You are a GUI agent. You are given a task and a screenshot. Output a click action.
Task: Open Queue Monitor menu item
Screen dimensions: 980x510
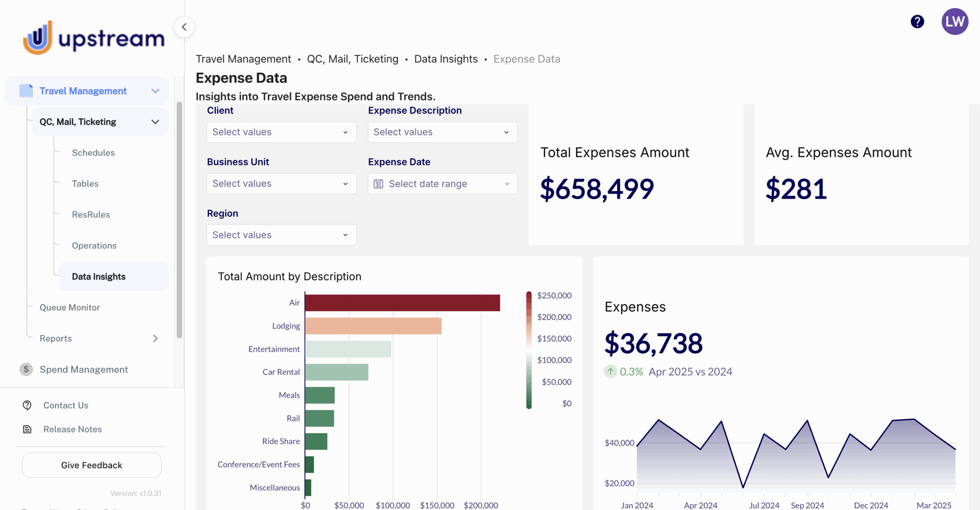[70, 307]
